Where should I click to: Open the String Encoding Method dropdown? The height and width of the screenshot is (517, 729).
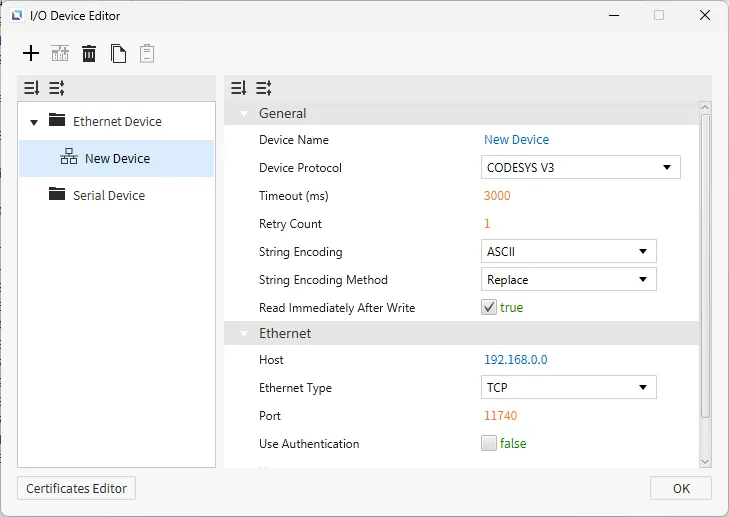click(x=568, y=280)
